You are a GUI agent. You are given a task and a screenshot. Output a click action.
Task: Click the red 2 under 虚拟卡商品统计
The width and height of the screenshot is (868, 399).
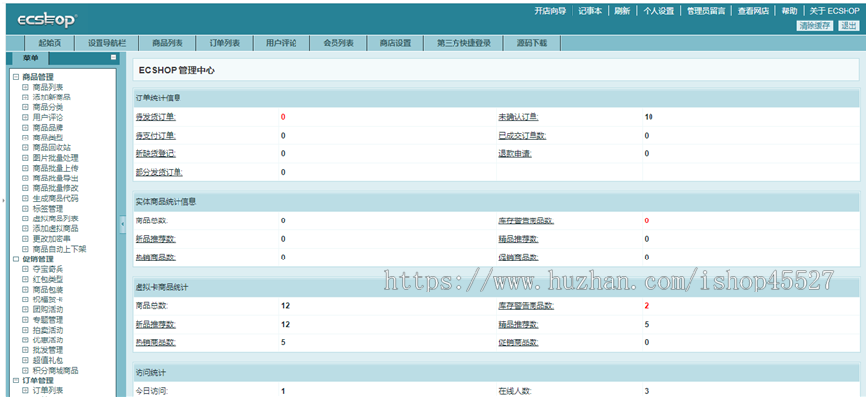[x=647, y=306]
